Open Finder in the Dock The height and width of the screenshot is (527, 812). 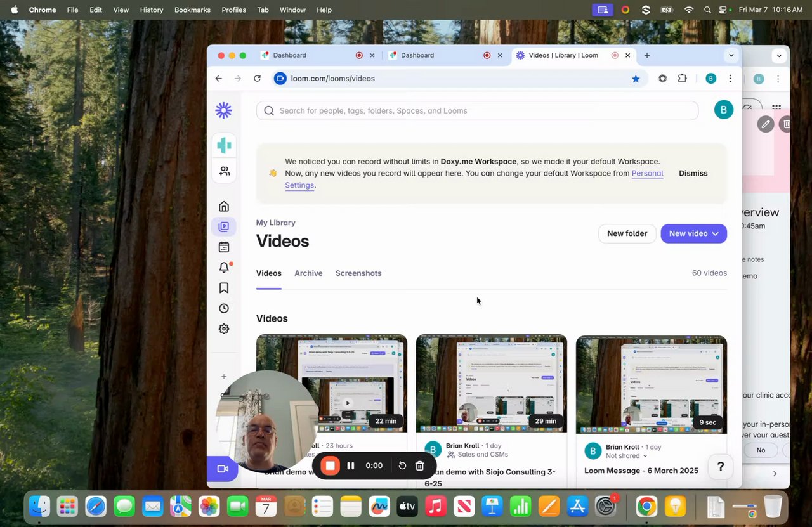coord(39,506)
